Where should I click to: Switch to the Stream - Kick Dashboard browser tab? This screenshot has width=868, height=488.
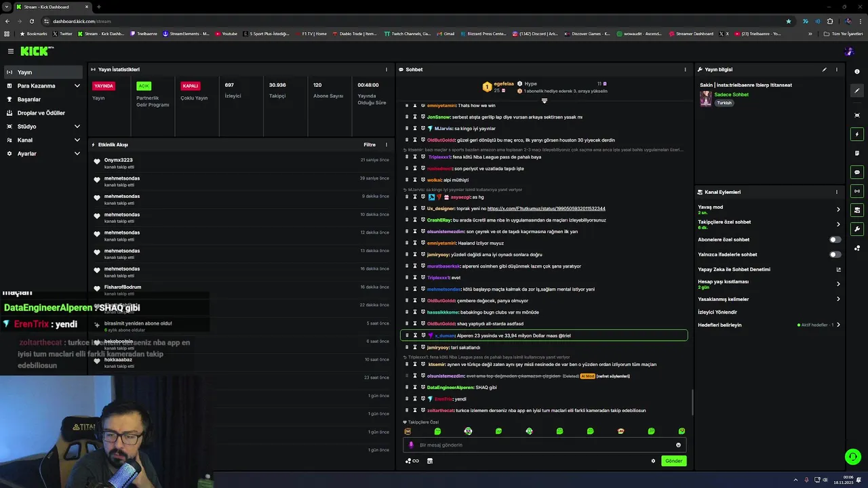pos(53,7)
